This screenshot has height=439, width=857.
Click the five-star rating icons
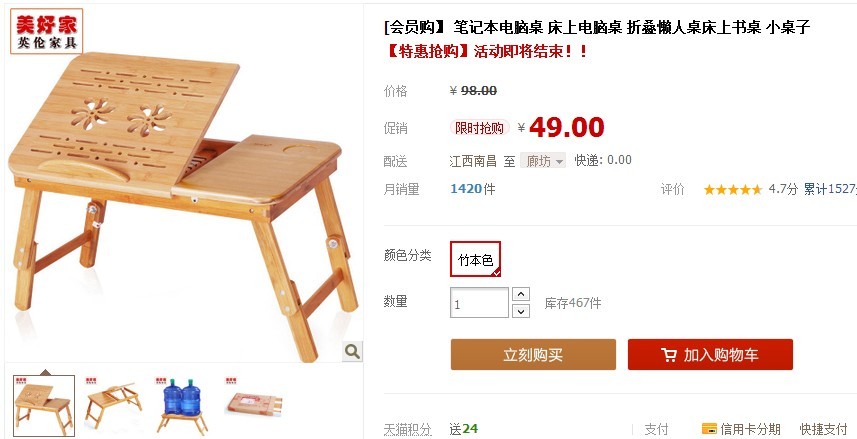pos(732,190)
